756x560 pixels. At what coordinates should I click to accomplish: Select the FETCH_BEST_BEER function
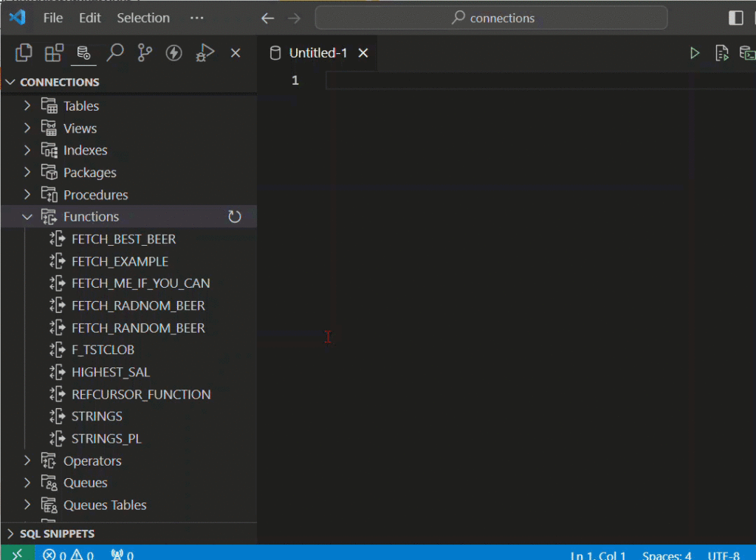click(124, 238)
